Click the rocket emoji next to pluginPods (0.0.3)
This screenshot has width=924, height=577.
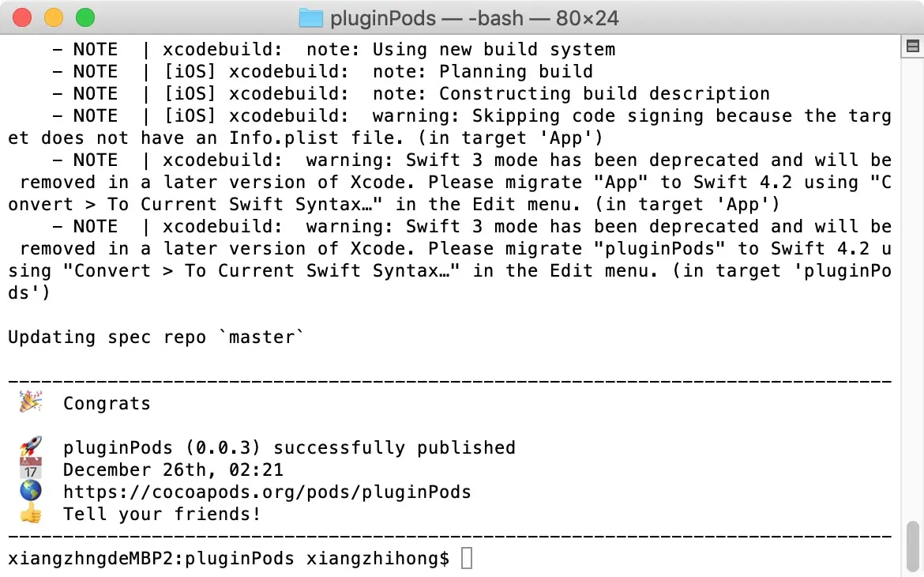click(31, 447)
